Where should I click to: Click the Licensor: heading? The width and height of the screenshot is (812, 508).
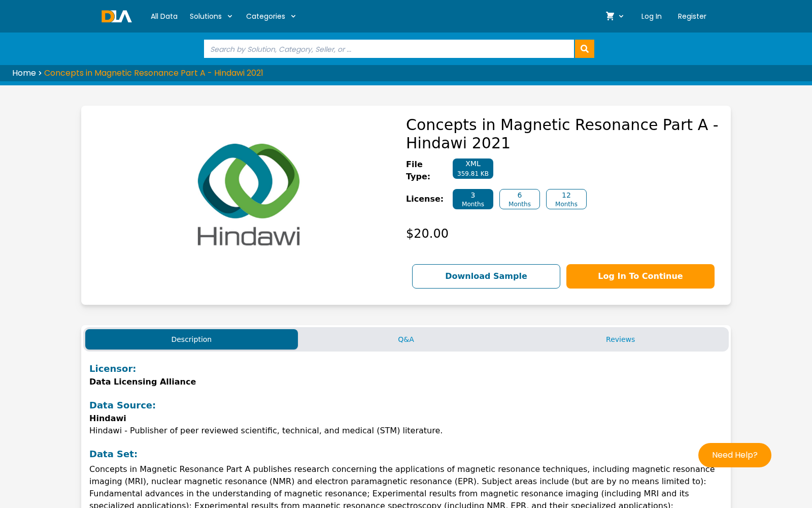point(113,369)
